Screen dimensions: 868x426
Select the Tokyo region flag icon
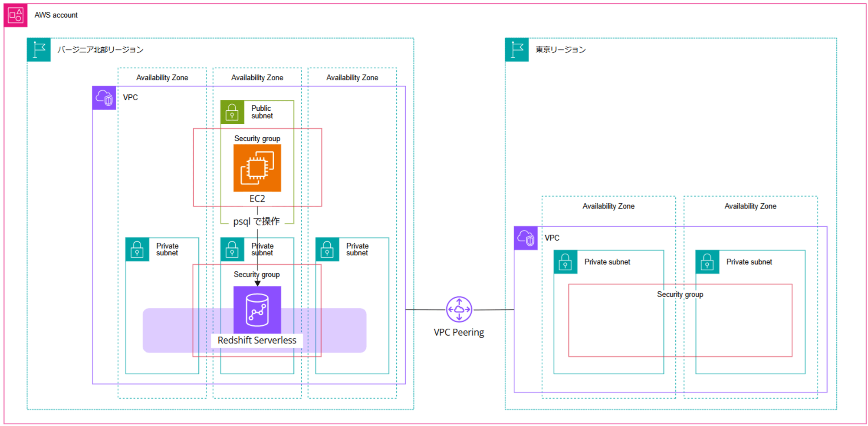click(x=516, y=50)
